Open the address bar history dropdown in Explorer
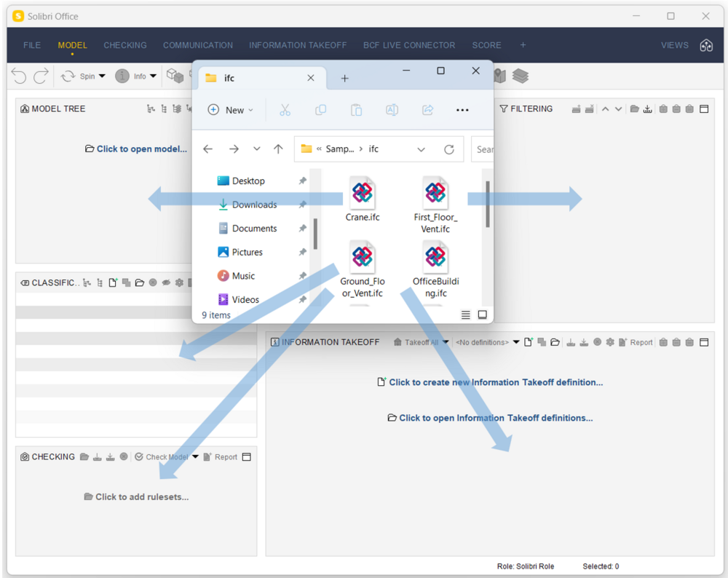The width and height of the screenshot is (728, 578). click(421, 149)
